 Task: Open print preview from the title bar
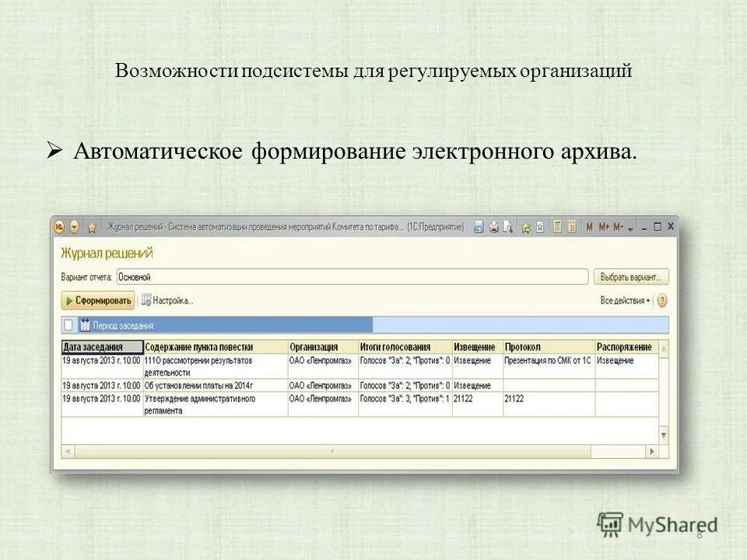507,226
